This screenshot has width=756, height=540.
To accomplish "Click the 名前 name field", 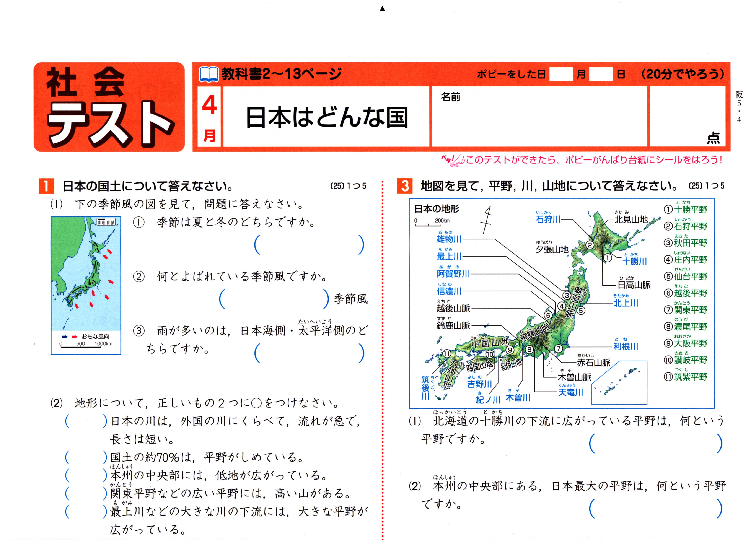I will pos(539,116).
